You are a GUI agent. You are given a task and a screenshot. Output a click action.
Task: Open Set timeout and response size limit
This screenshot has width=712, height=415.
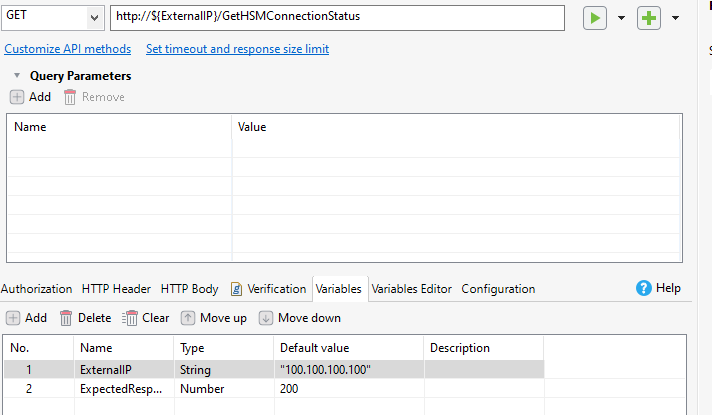237,49
